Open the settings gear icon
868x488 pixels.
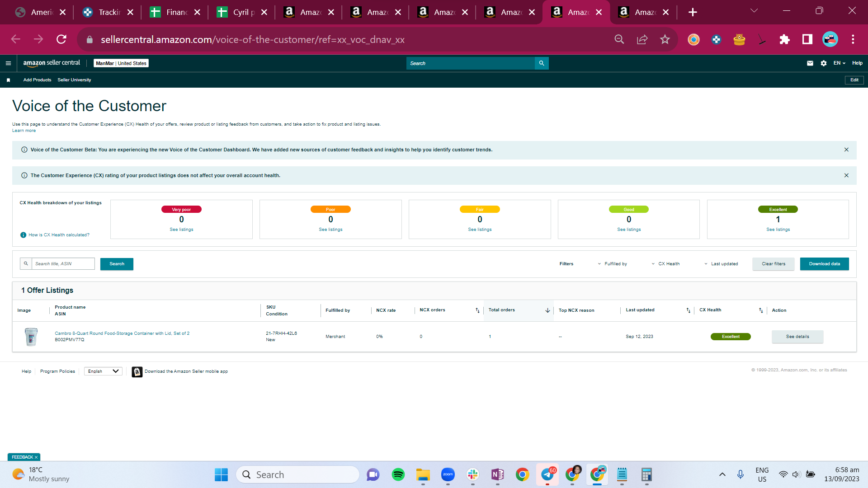pos(824,63)
